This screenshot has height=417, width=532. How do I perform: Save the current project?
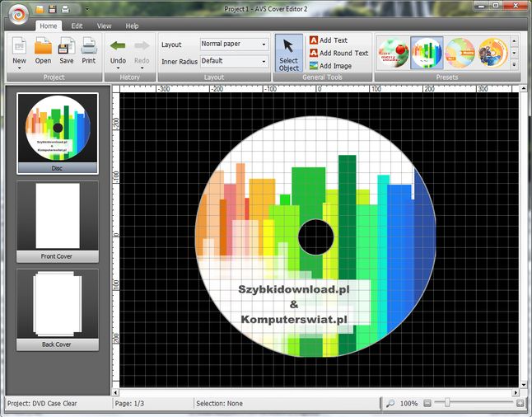[x=67, y=51]
